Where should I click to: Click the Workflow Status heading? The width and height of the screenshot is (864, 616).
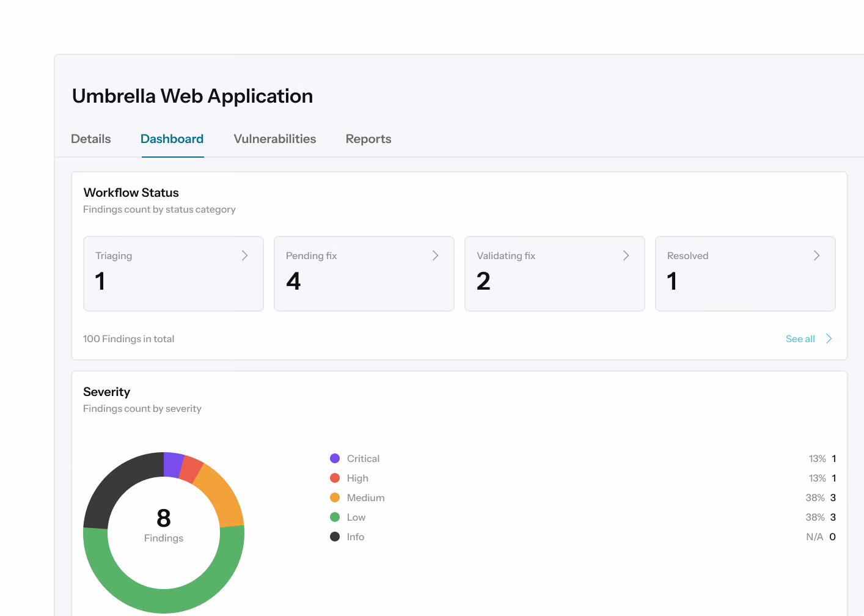click(131, 193)
